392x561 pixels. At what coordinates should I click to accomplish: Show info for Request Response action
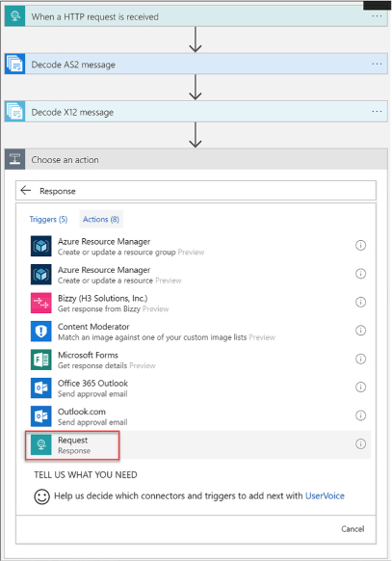(x=360, y=444)
